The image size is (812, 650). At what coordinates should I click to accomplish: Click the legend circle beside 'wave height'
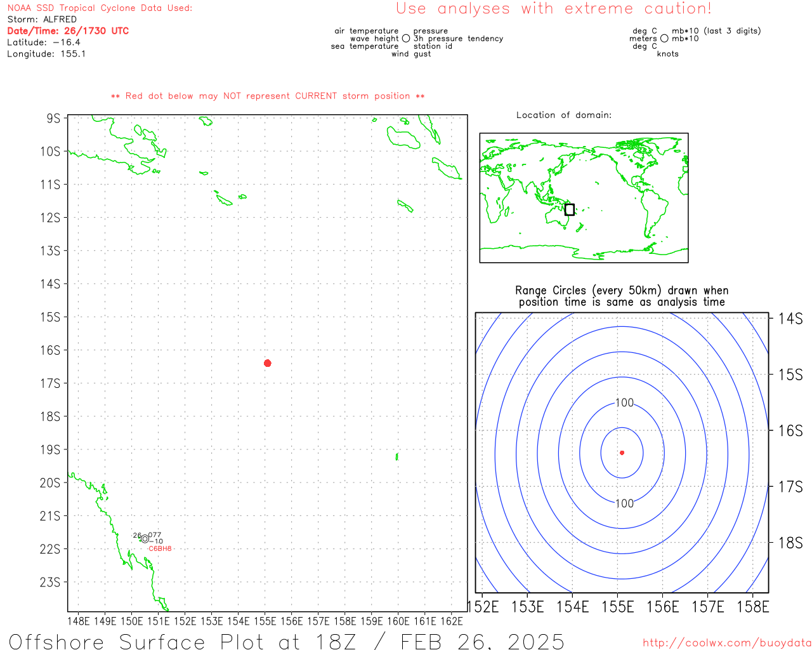coord(406,39)
